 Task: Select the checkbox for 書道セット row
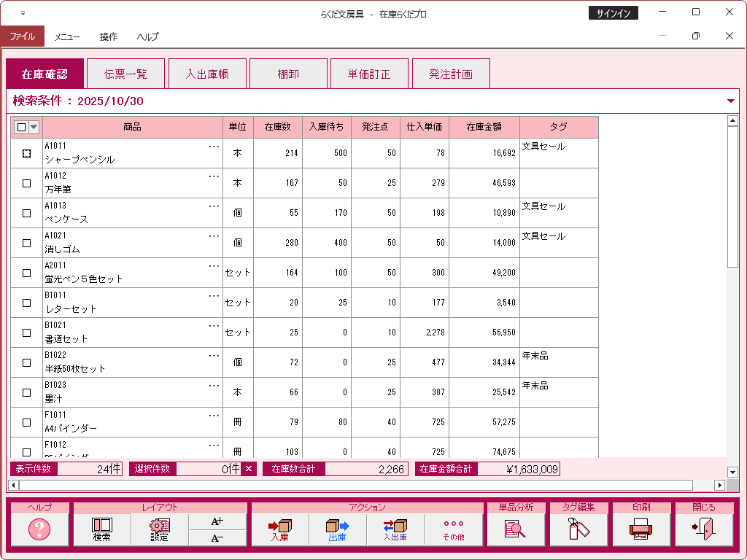(x=27, y=332)
